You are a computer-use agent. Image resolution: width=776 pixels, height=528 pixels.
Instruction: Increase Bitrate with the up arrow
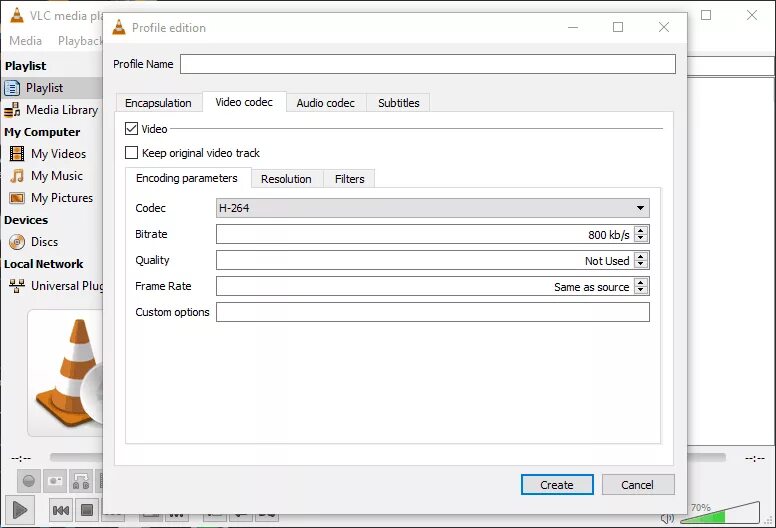pos(641,230)
